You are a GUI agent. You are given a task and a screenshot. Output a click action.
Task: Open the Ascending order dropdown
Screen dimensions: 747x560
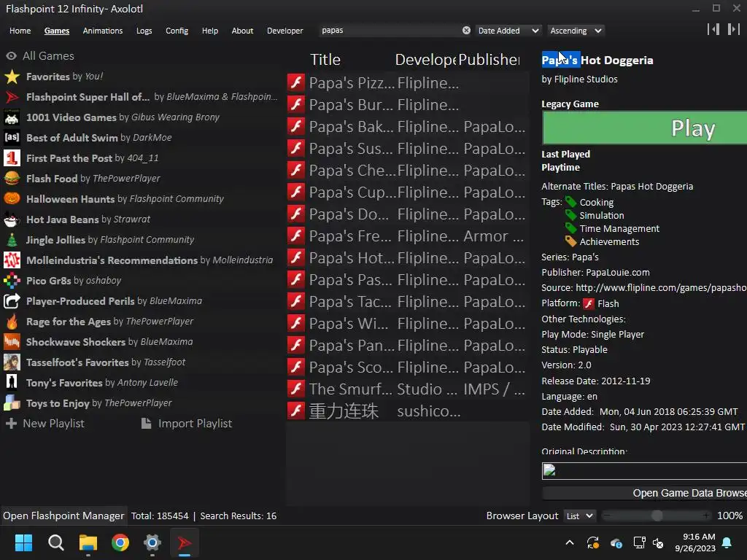[x=576, y=31]
